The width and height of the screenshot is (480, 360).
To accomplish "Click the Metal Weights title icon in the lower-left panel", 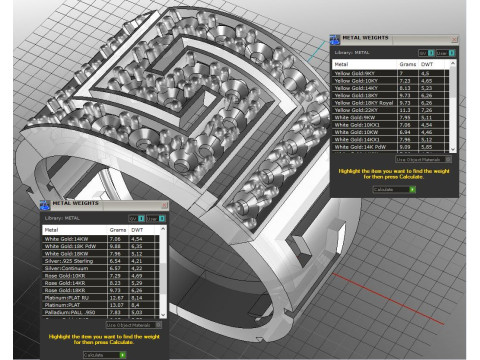I will (45, 205).
